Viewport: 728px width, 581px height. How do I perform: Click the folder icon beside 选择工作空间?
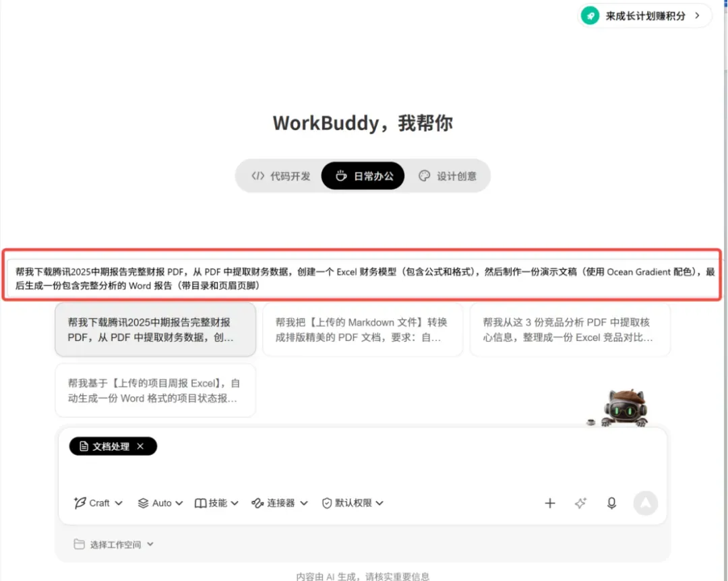tap(79, 545)
